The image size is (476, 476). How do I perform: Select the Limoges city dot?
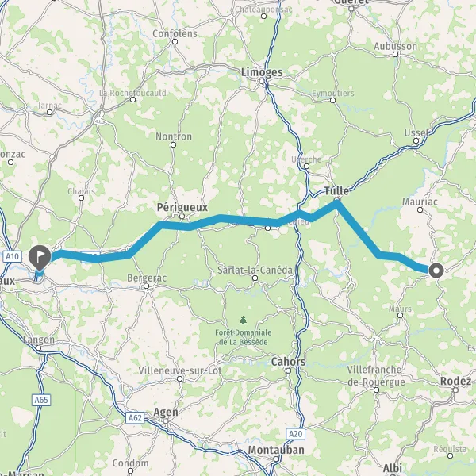click(262, 81)
